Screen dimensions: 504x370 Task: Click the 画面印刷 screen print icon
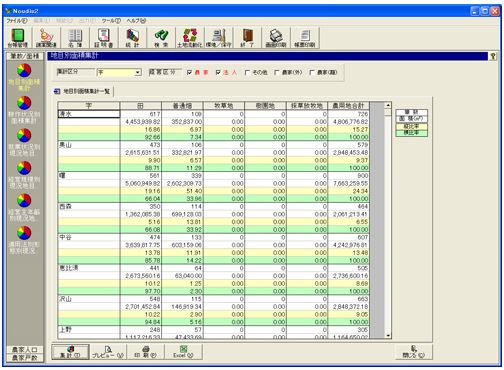click(276, 38)
